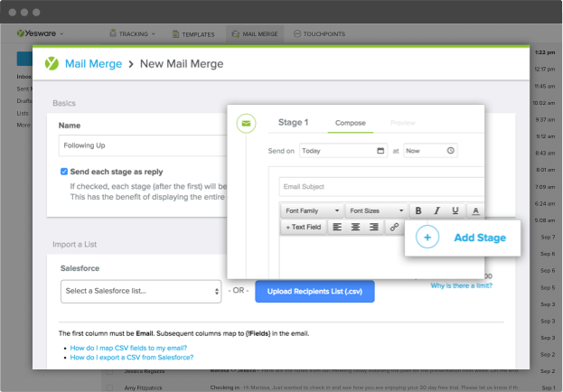563x392 pixels.
Task: Expand the Font Sizes dropdown
Action: pyautogui.click(x=376, y=210)
